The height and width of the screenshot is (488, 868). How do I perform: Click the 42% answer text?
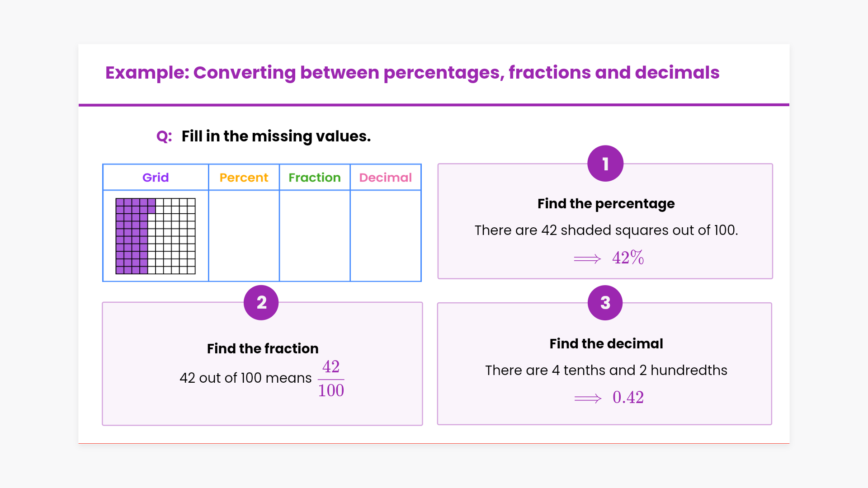tap(628, 258)
